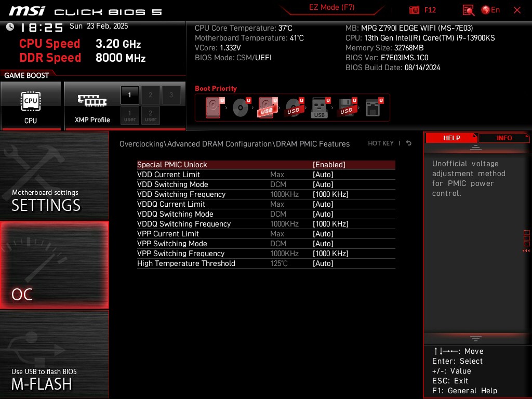The image size is (532, 399).
Task: Open the HOT KEY list
Action: click(x=381, y=143)
